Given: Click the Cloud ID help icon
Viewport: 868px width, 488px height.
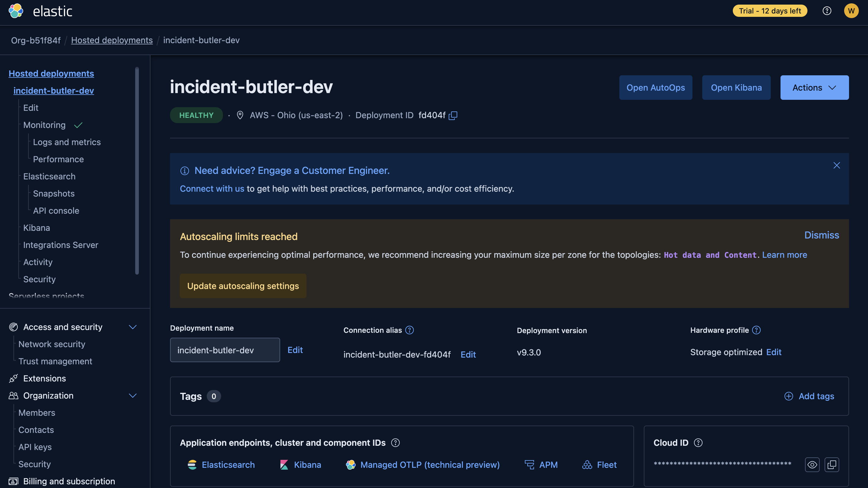Looking at the screenshot, I should point(698,443).
